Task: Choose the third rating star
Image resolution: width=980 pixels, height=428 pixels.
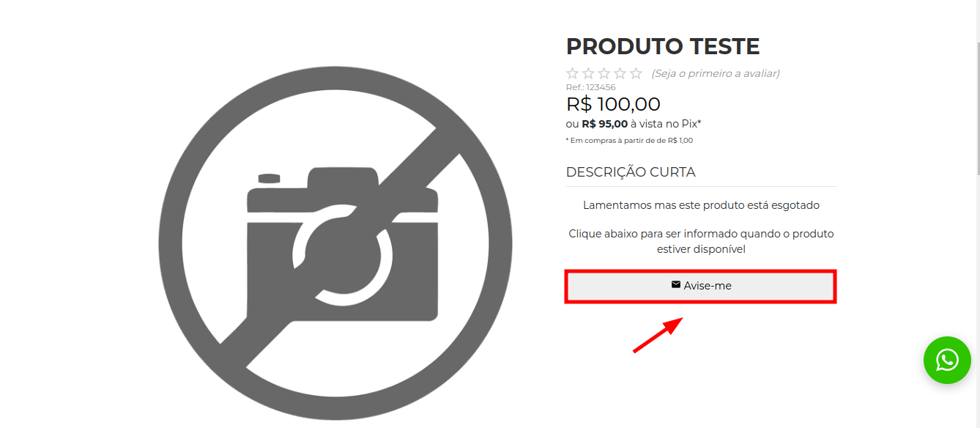Action: pyautogui.click(x=604, y=73)
